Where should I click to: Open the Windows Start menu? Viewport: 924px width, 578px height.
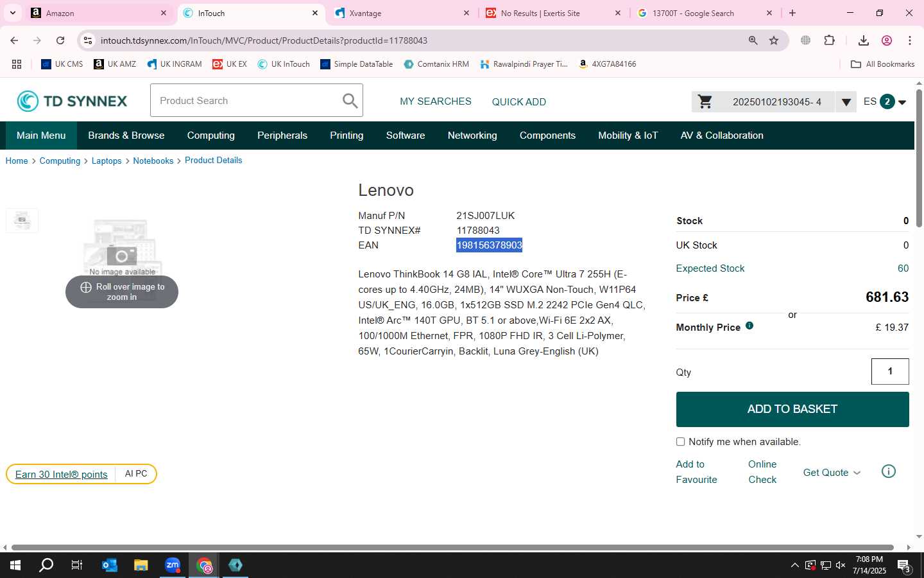(15, 565)
